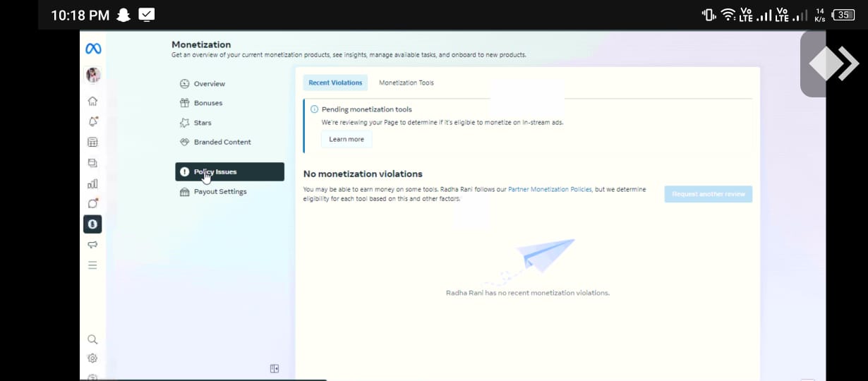This screenshot has width=868, height=381.
Task: Switch to Monetization Tools tab
Action: click(406, 83)
